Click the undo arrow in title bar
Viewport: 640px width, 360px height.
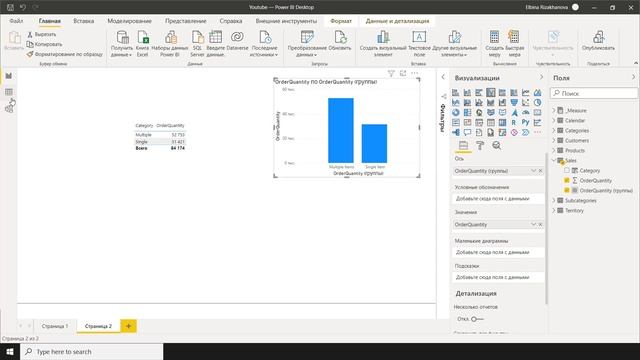pos(23,7)
